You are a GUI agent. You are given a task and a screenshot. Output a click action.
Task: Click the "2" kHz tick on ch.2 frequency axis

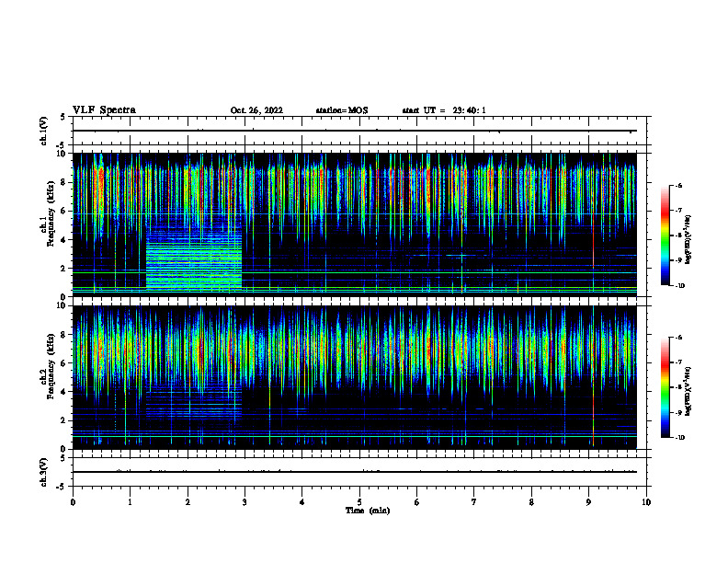click(x=63, y=420)
